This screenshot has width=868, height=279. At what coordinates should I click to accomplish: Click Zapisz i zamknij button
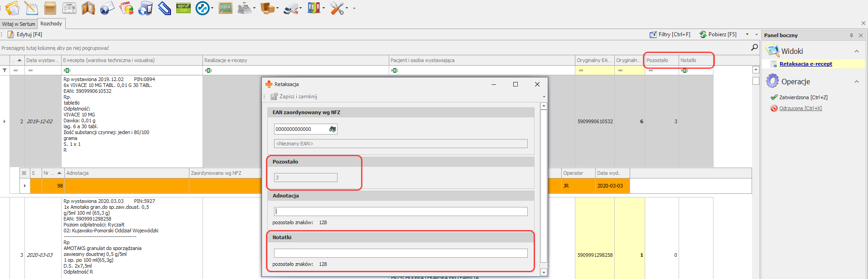294,96
